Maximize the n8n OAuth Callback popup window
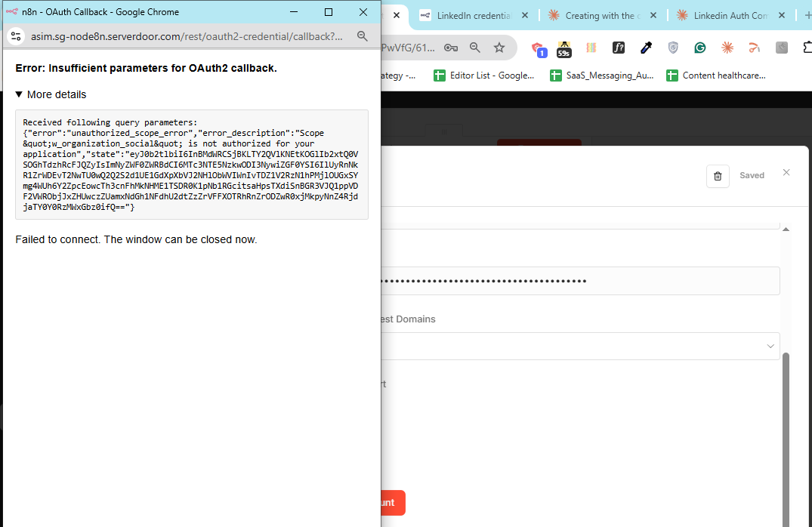This screenshot has height=527, width=812. (x=329, y=12)
